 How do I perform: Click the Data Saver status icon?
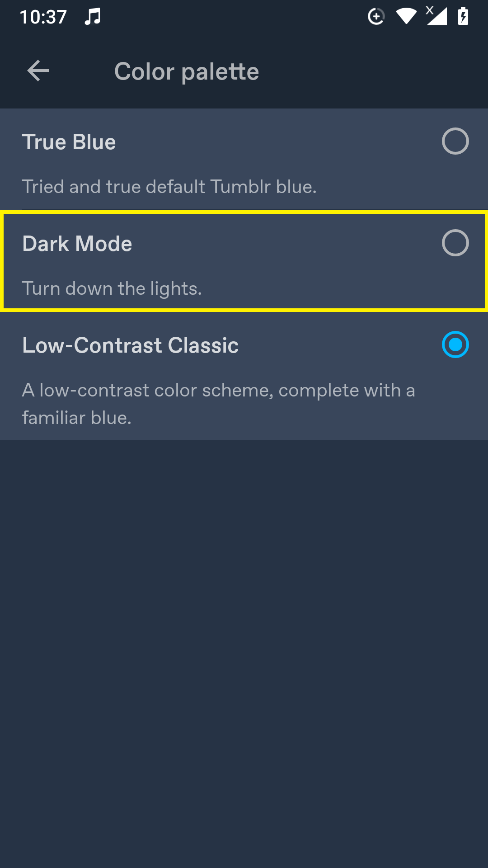(376, 17)
